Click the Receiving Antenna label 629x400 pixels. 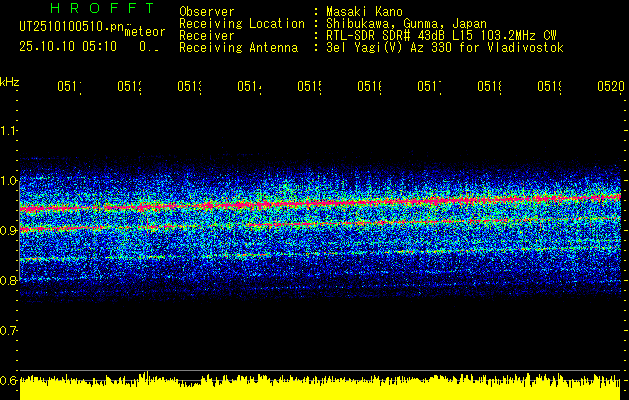click(x=238, y=48)
